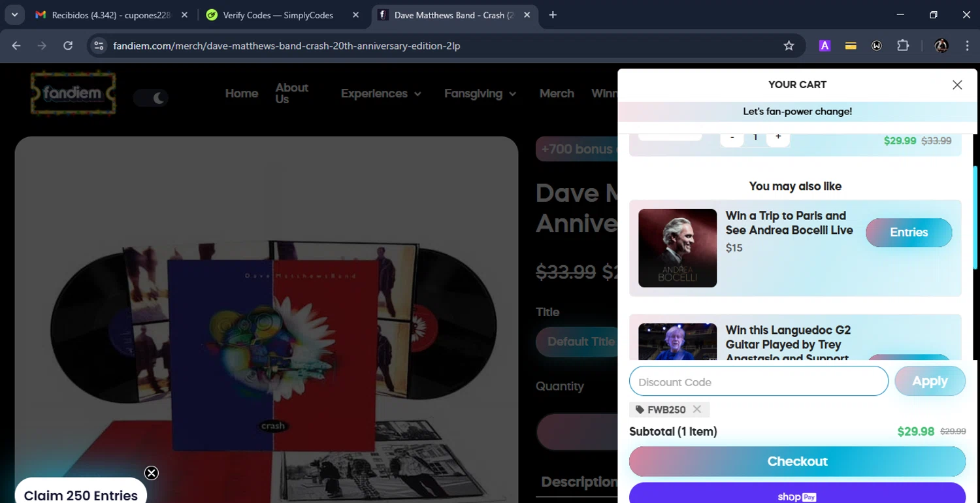Image resolution: width=980 pixels, height=503 pixels.
Task: Click the You may also like heading
Action: (795, 186)
